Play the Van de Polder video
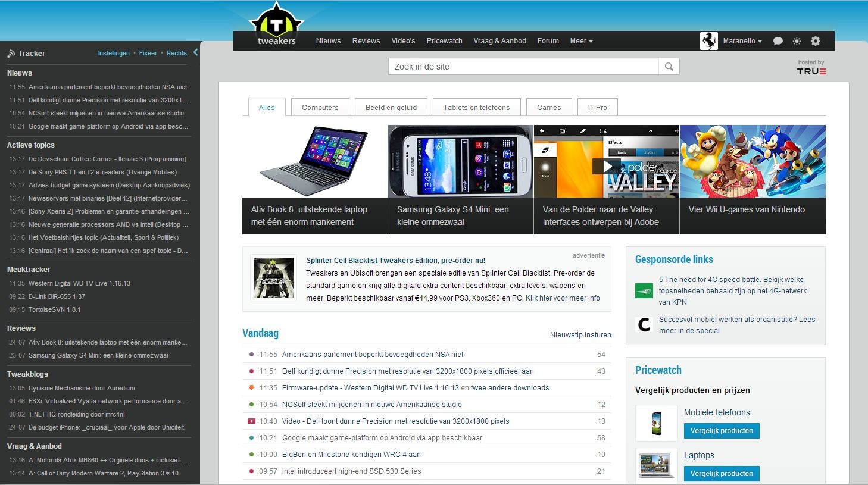This screenshot has width=868, height=485. pyautogui.click(x=607, y=166)
